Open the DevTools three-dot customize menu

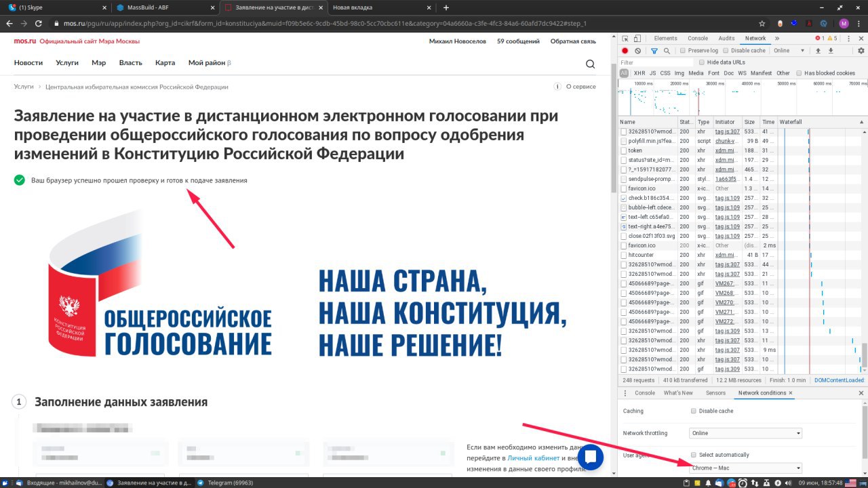848,39
